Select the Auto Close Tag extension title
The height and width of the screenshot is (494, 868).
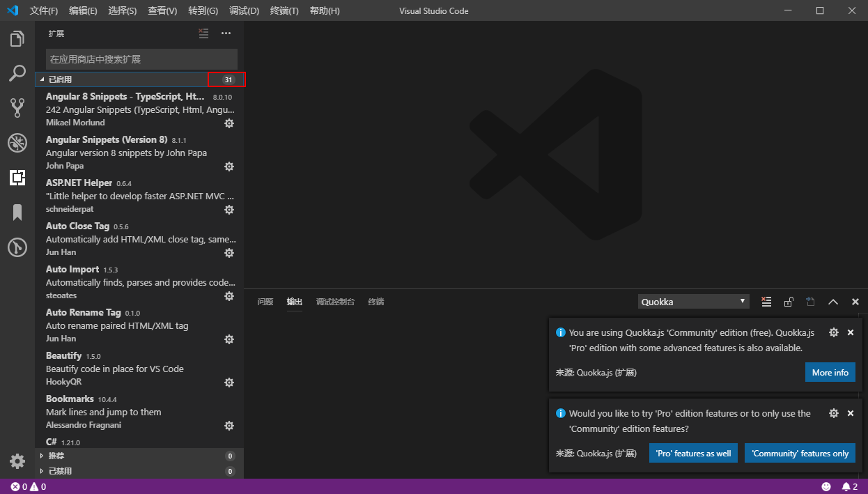point(77,226)
